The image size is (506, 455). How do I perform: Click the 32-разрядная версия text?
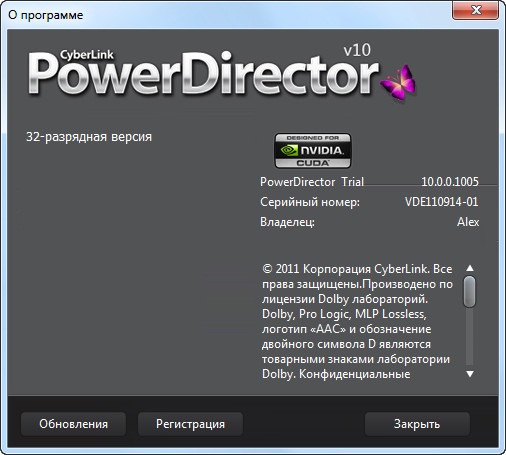click(89, 137)
